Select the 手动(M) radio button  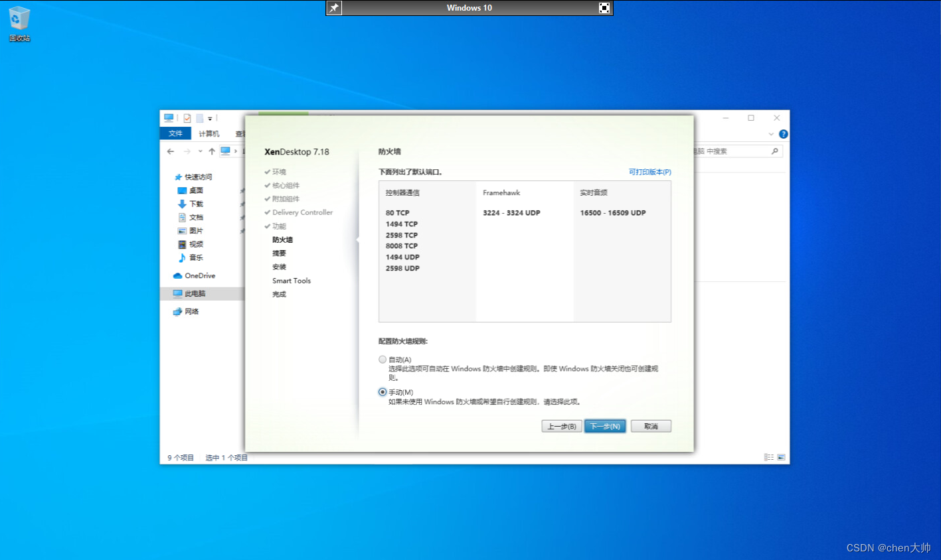click(x=383, y=392)
